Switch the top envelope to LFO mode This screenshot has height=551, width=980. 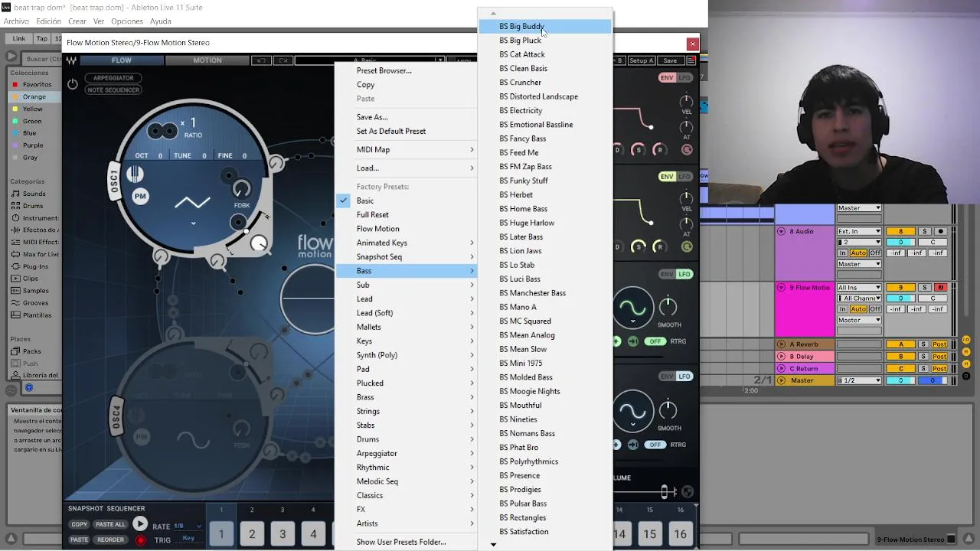pyautogui.click(x=684, y=78)
